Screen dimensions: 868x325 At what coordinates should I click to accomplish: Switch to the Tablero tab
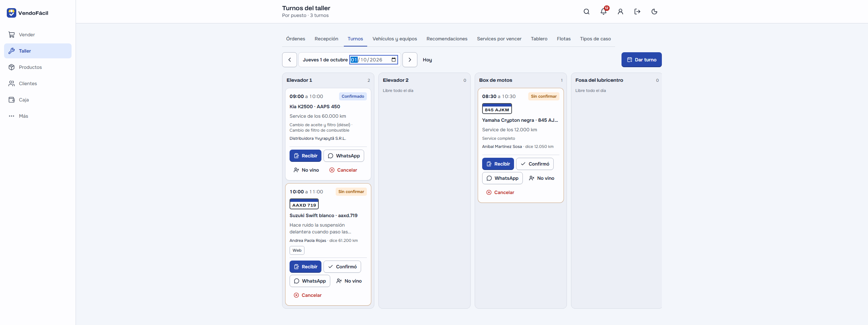pos(539,39)
